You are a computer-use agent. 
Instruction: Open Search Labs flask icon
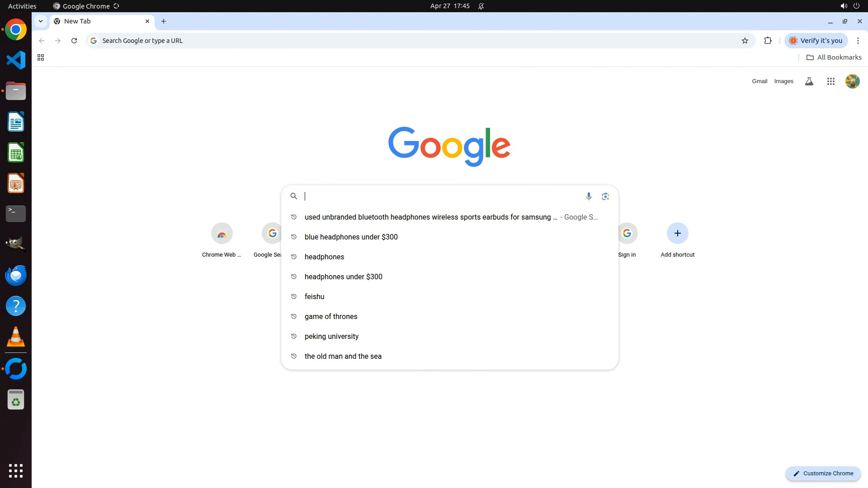click(809, 81)
